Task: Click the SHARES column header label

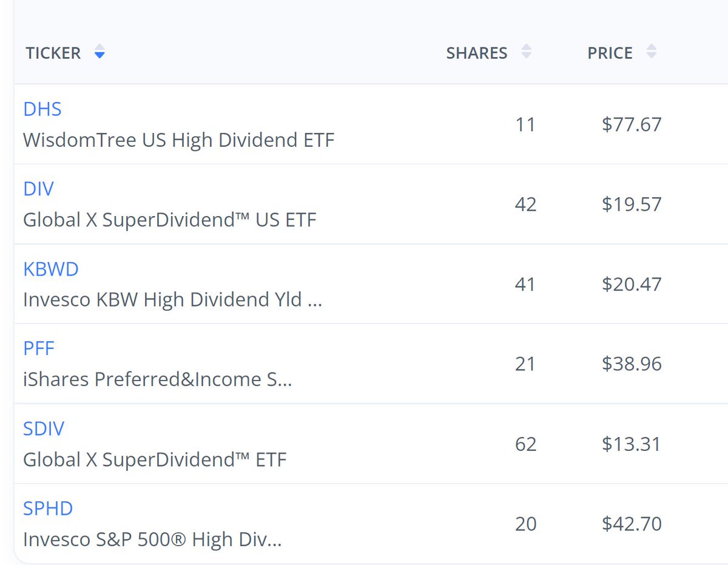Action: pos(476,53)
